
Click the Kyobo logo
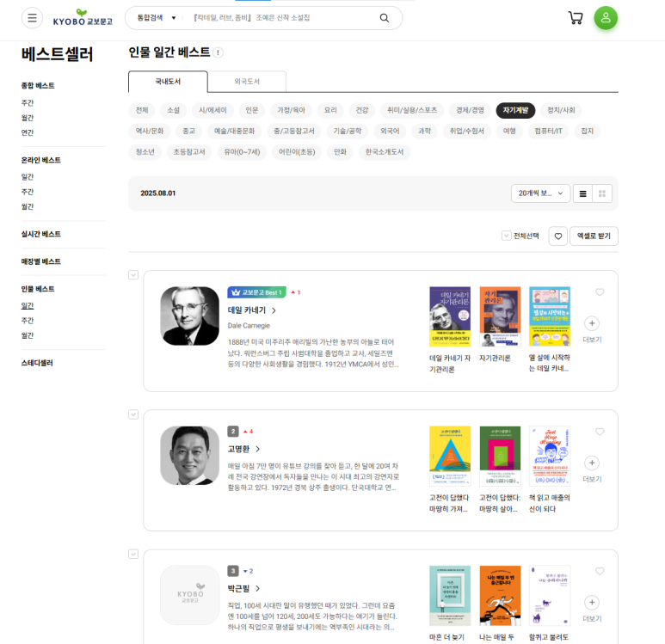83,18
